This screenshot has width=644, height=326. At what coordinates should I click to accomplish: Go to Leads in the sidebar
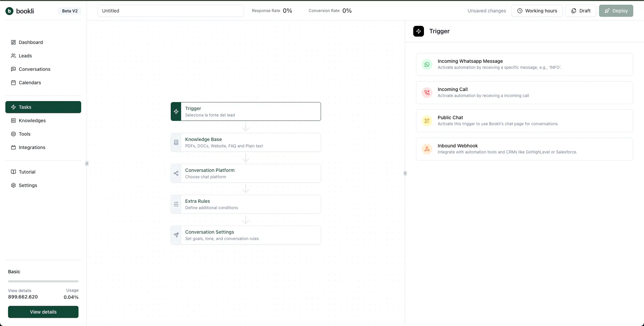(43, 56)
